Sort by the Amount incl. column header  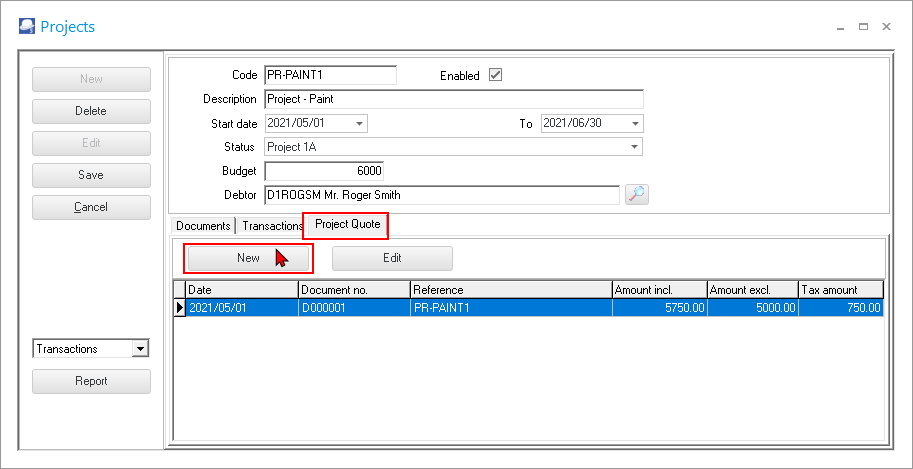coord(658,290)
